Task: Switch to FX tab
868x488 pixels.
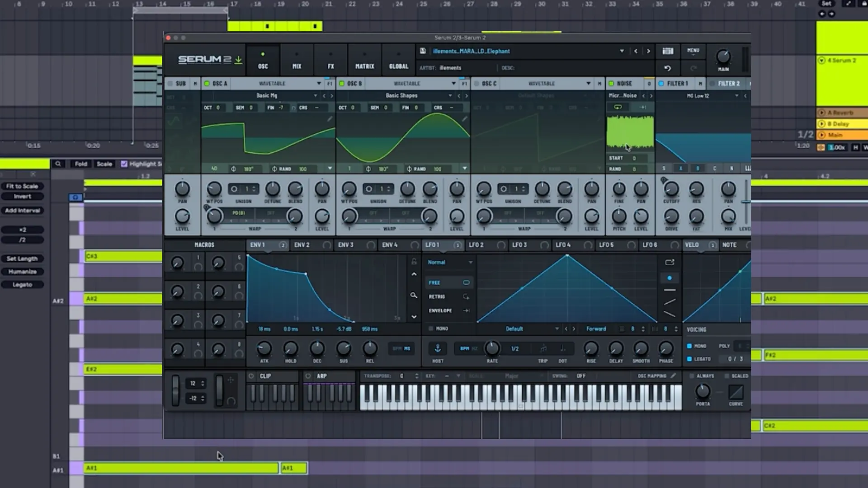Action: pos(331,61)
